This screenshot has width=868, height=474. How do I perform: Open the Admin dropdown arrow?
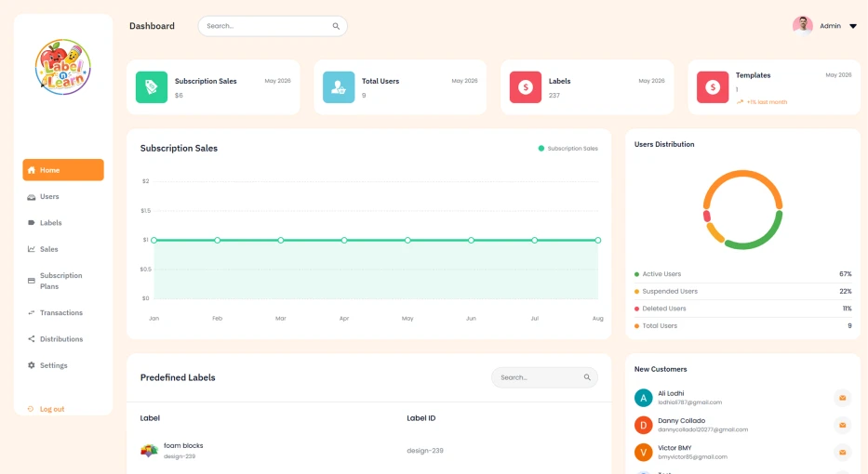pos(853,26)
